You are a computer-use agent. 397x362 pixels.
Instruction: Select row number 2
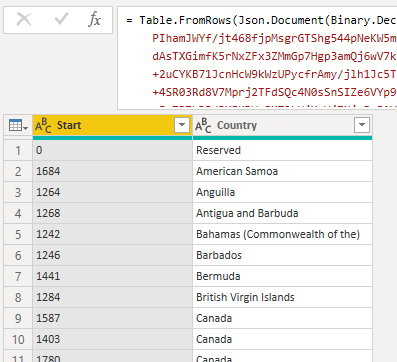tap(18, 171)
